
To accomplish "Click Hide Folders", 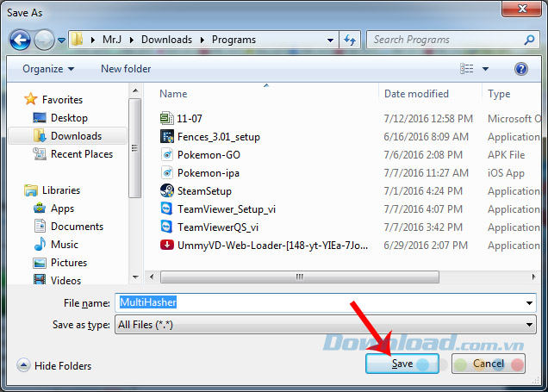I will click(x=53, y=365).
